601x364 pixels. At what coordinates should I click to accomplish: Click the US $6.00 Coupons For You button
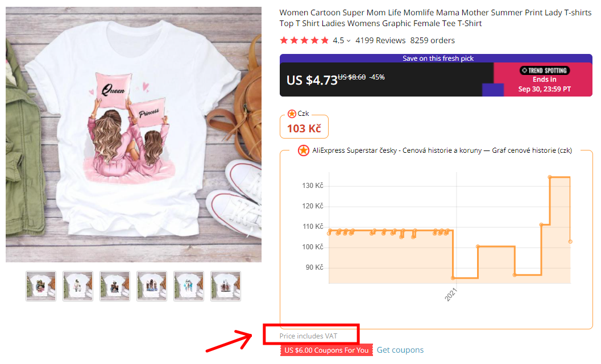(326, 350)
